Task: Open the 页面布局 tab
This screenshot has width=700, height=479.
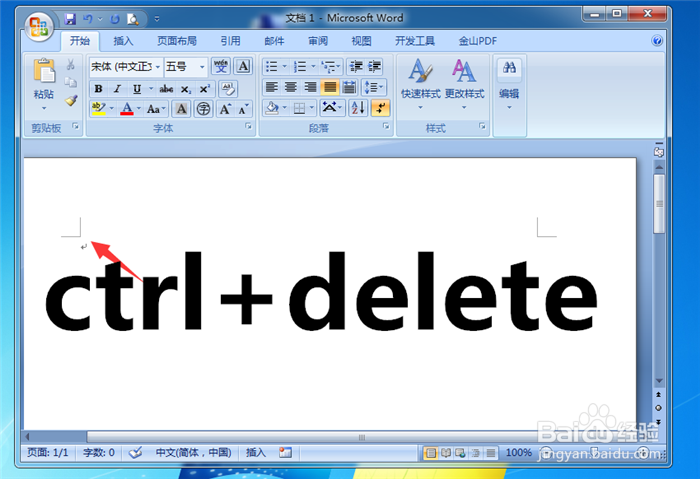Action: (x=177, y=41)
